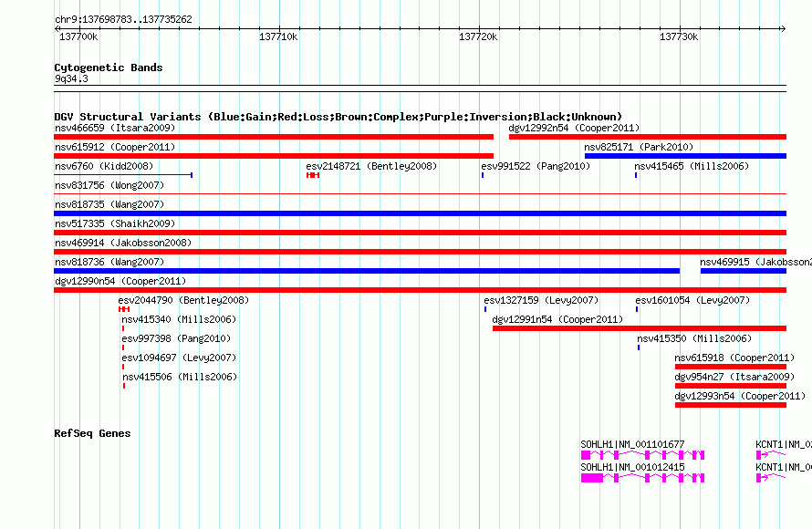Click the blue tick under nsv415465
This screenshot has width=812, height=529.
click(636, 175)
